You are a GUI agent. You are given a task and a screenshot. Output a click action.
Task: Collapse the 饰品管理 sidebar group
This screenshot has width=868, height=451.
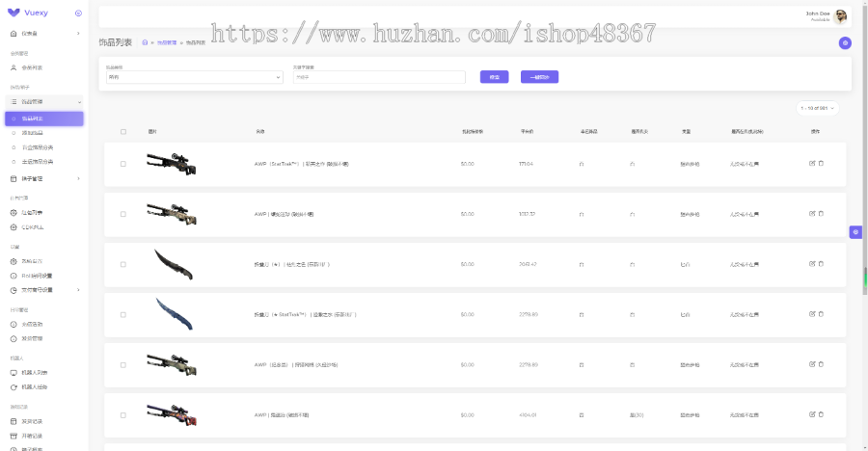coord(44,102)
